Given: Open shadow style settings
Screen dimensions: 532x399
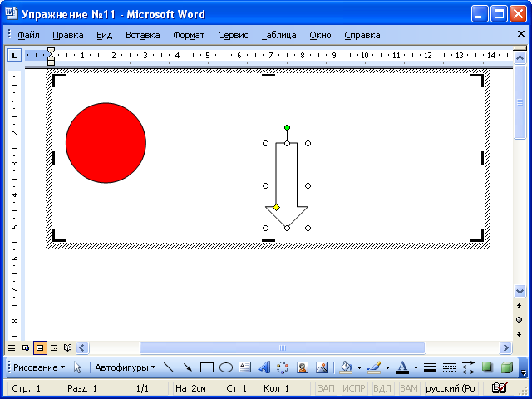Looking at the screenshot, I should pyautogui.click(x=487, y=367).
